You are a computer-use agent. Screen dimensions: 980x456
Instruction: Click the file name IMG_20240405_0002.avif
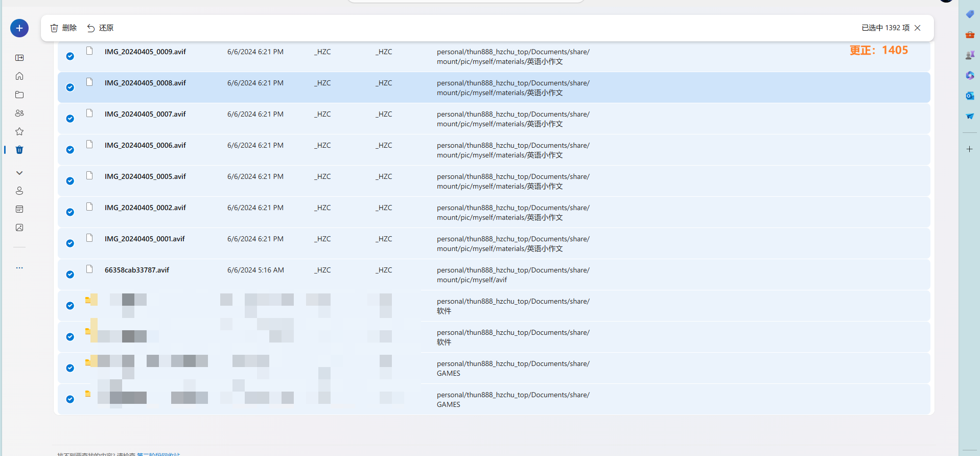click(x=145, y=208)
